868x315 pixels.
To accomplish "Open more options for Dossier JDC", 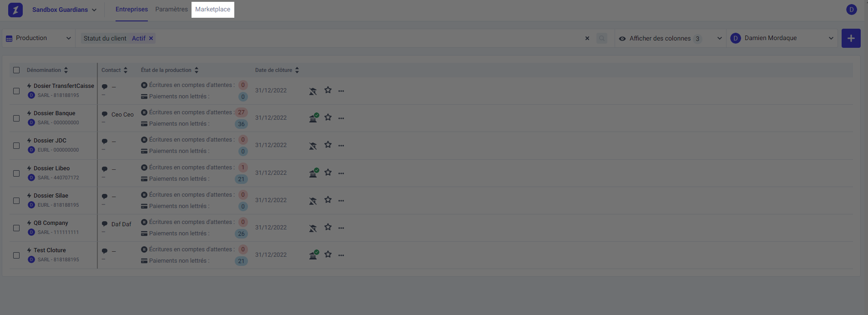I will 341,146.
